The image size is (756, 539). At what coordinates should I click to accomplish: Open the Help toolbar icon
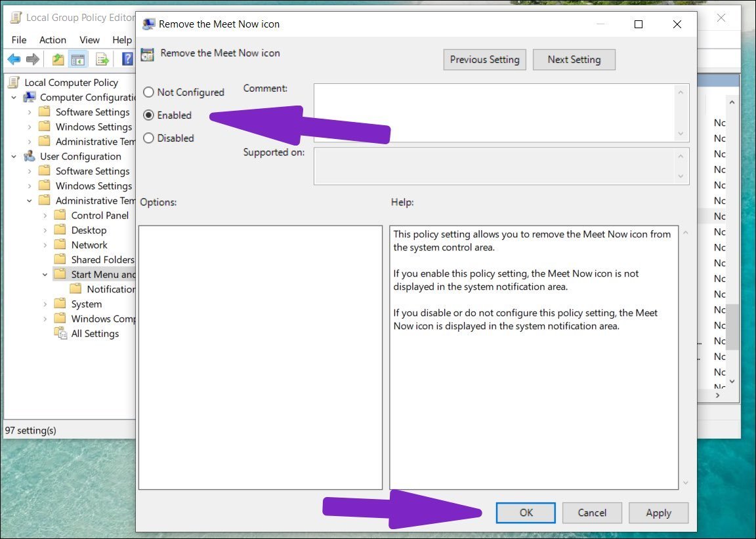click(127, 59)
